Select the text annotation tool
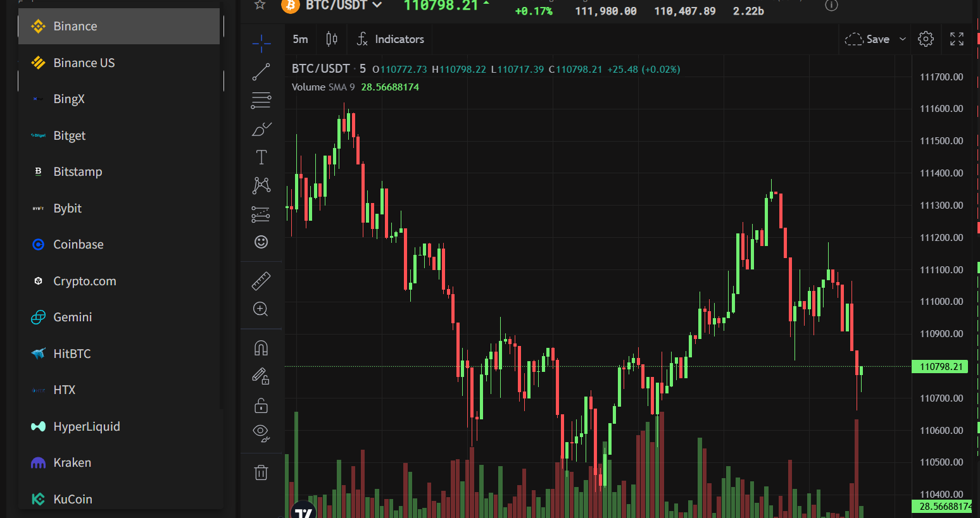 click(x=261, y=157)
